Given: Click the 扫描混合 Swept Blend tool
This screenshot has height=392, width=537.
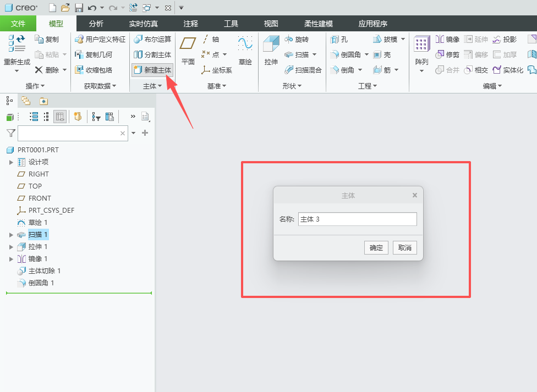Looking at the screenshot, I should [303, 70].
